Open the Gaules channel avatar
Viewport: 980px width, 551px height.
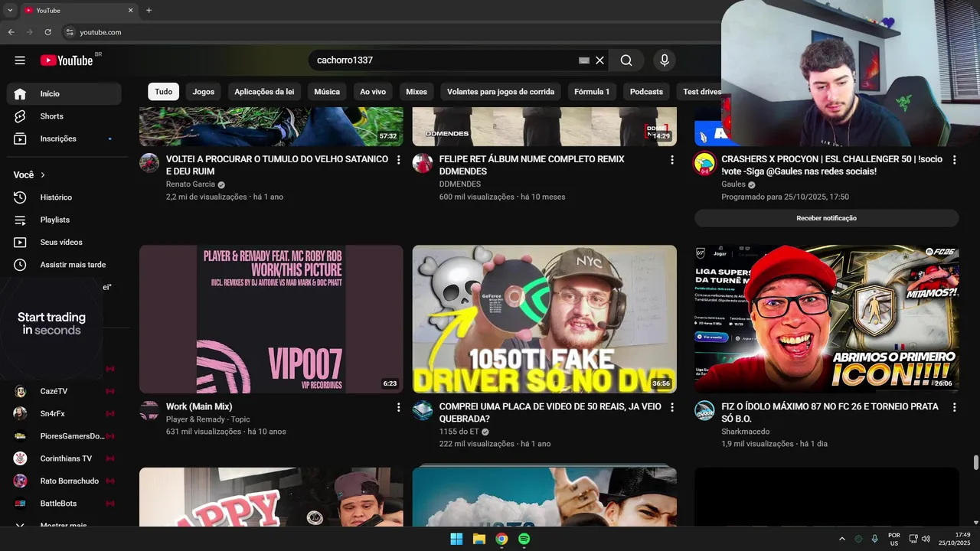tap(704, 163)
